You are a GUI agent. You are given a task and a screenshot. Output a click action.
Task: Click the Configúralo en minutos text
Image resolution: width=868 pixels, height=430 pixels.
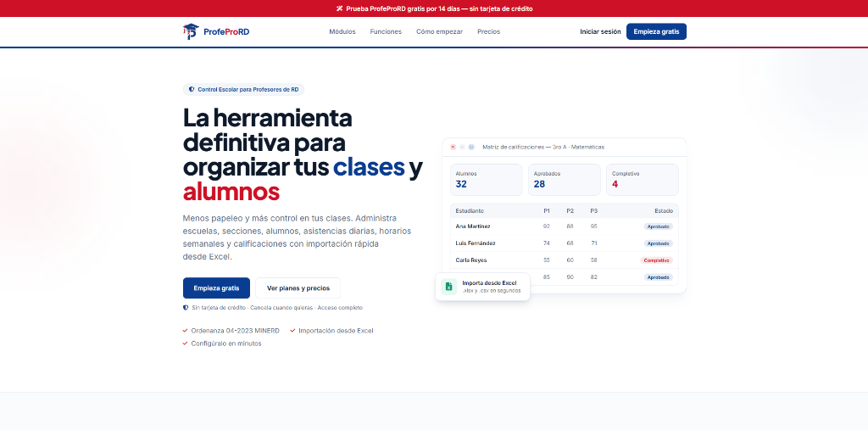pos(225,343)
